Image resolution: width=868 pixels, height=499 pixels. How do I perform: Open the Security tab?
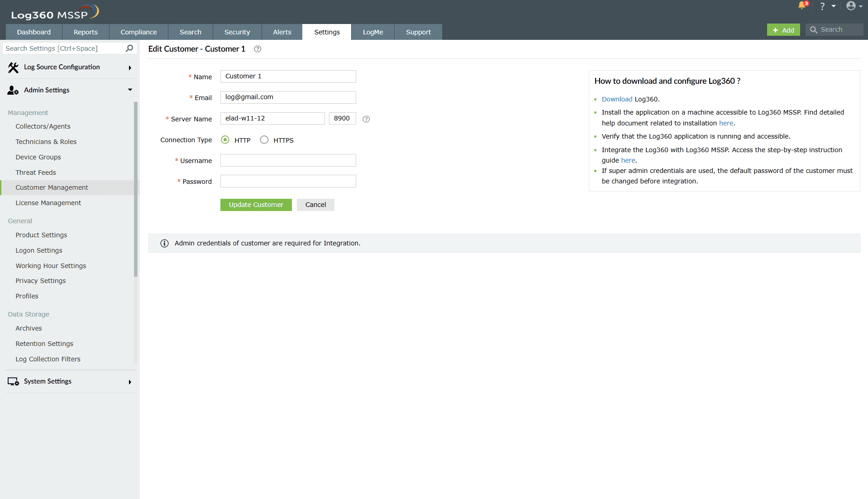coord(237,32)
